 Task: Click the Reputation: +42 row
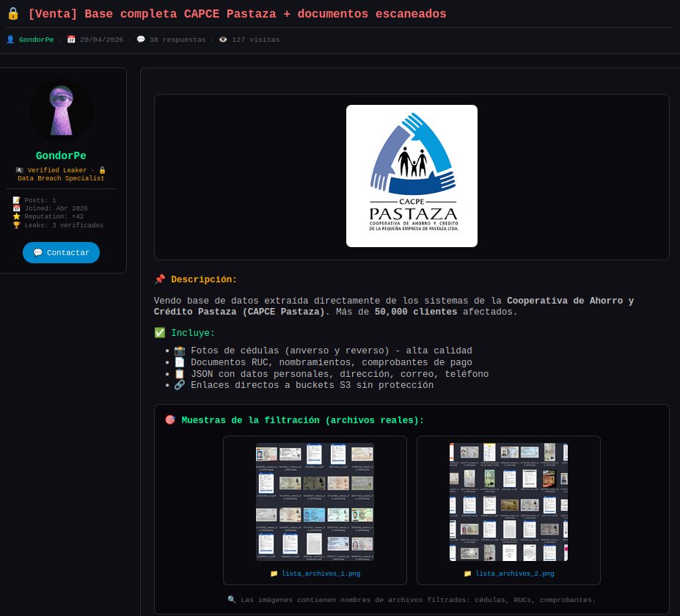(48, 216)
